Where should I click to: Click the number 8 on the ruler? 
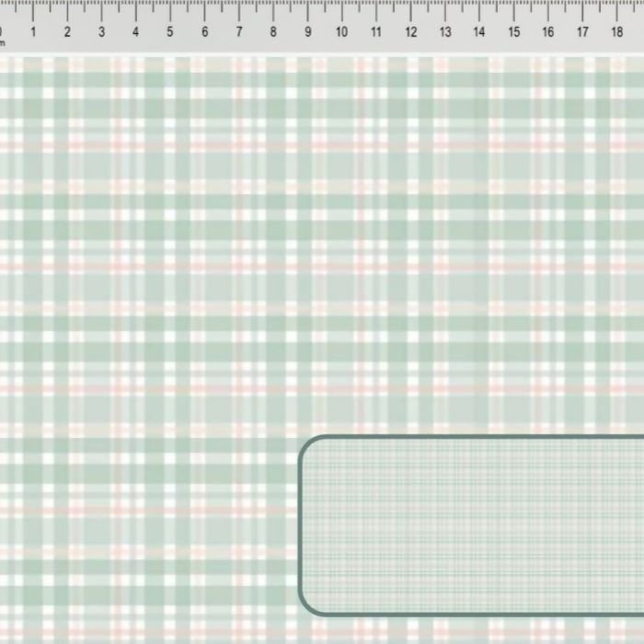[x=273, y=32]
